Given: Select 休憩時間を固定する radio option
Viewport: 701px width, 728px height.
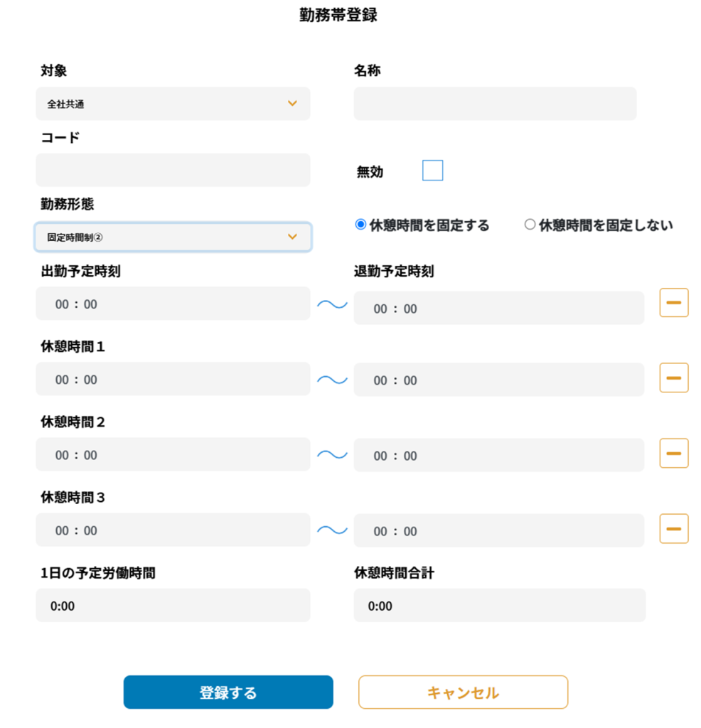Looking at the screenshot, I should (360, 225).
